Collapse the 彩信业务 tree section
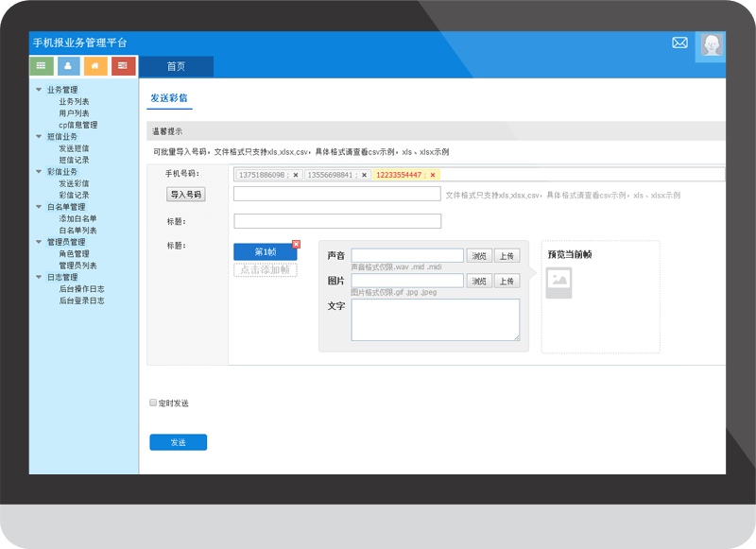The height and width of the screenshot is (549, 756). pos(39,172)
